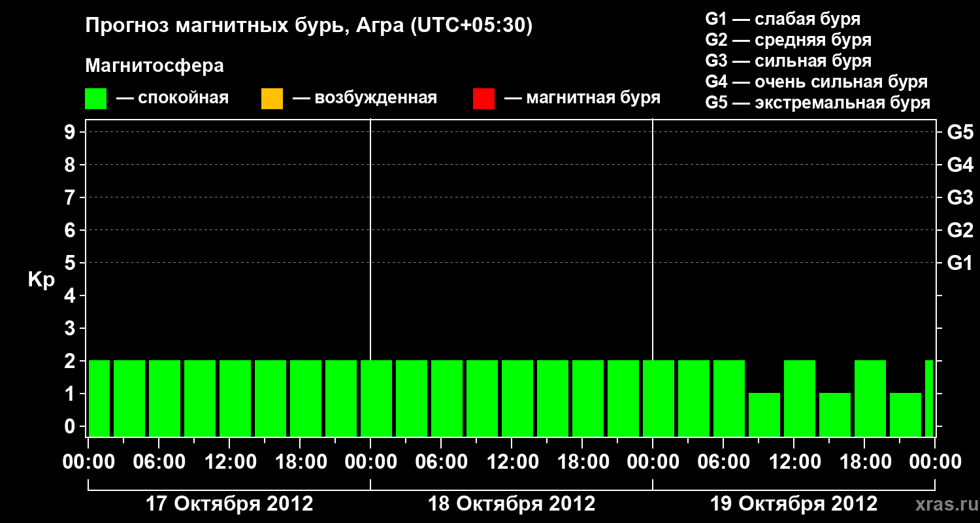Select the chart title 'Прогноз магнитных бурь, Агра (UTC+05:30)'
Image resolution: width=980 pixels, height=523 pixels.
point(308,26)
